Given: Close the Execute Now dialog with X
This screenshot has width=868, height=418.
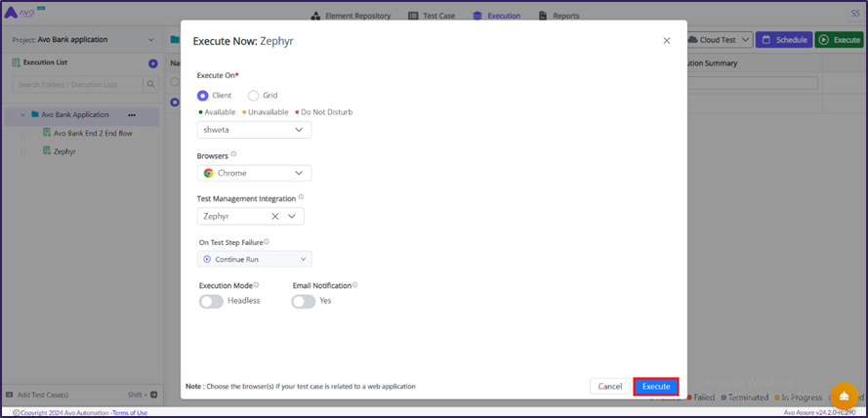Looking at the screenshot, I should pos(667,41).
